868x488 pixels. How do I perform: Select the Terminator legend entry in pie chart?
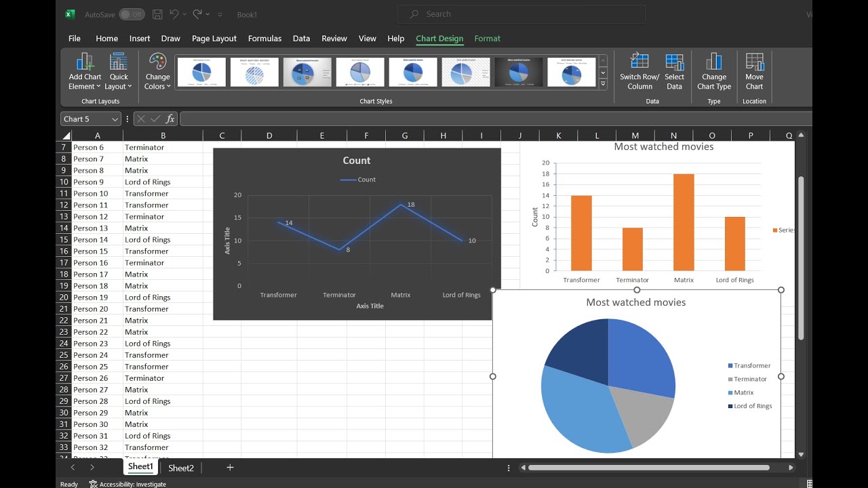[747, 379]
